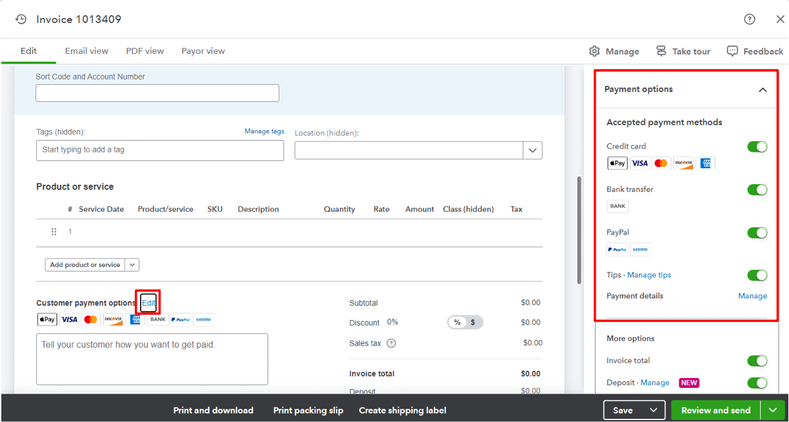Click the Manage gear icon

(594, 51)
